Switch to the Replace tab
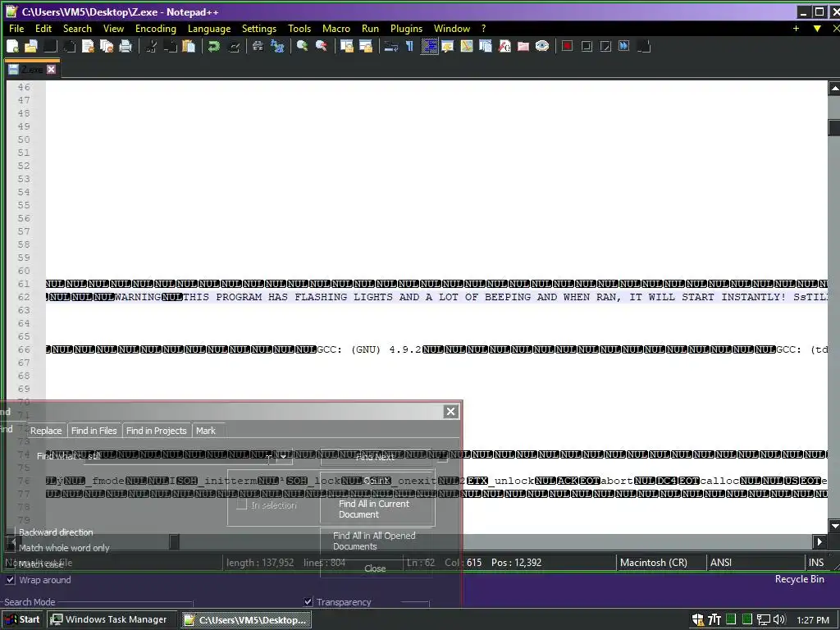 pos(46,431)
